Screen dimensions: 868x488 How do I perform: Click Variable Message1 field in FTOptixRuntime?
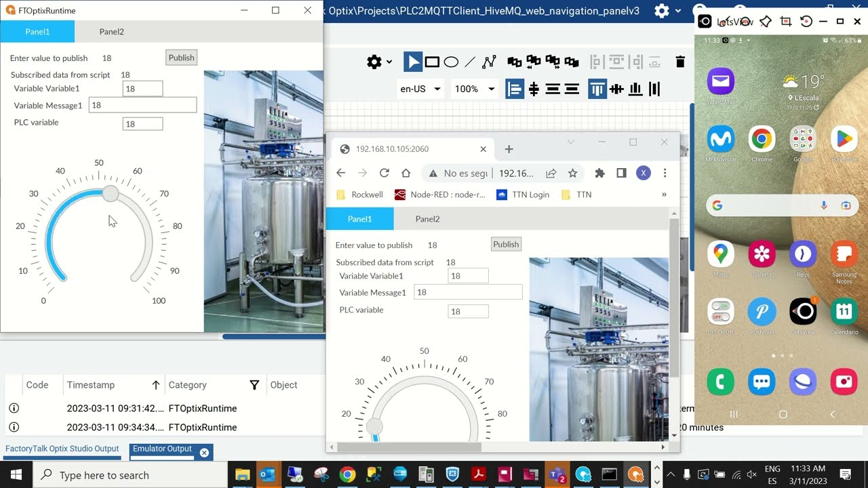pyautogui.click(x=142, y=105)
